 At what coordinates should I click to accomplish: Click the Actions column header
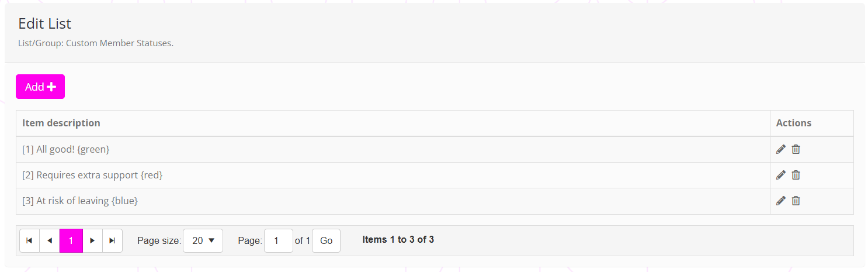(793, 123)
